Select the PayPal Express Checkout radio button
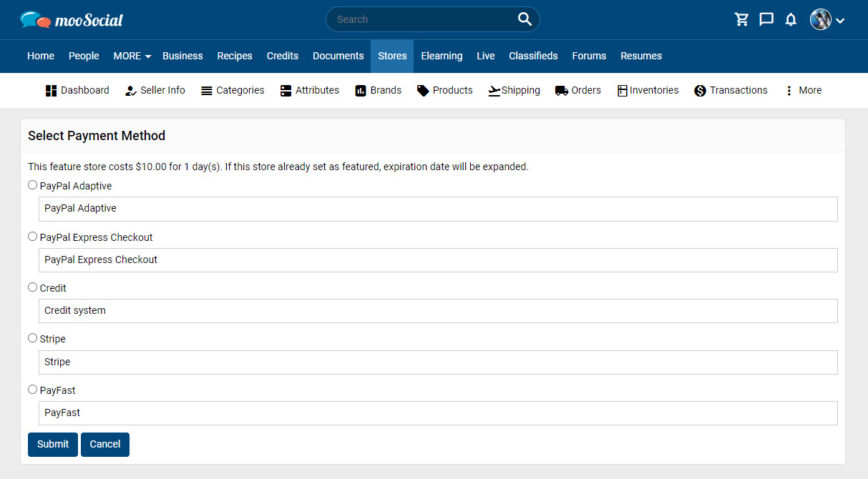868x479 pixels. [32, 237]
